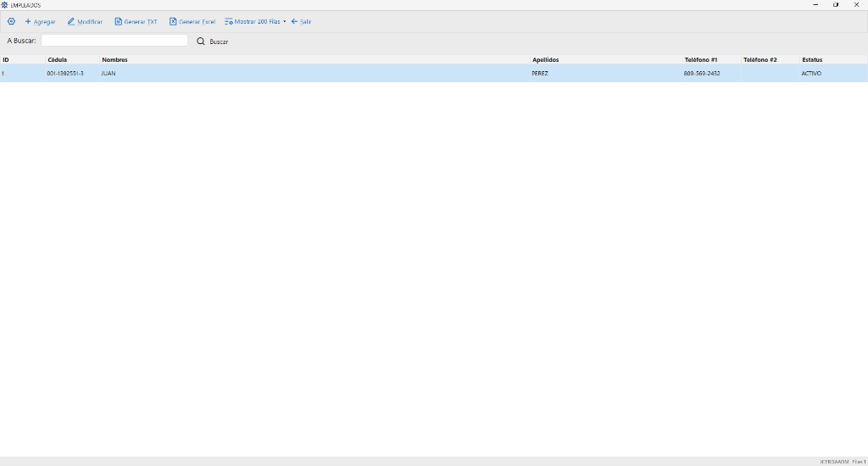Sort by the ID column header
868x466 pixels.
[23, 60]
